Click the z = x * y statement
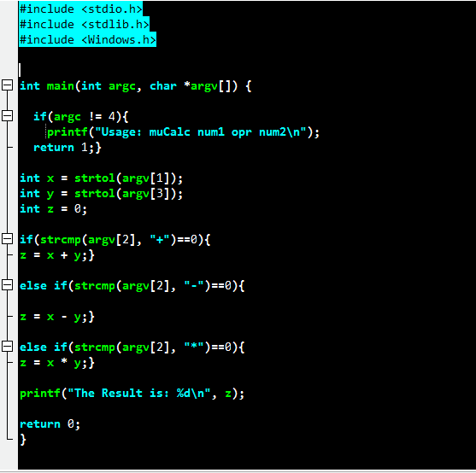476x473 pixels. click(x=57, y=363)
